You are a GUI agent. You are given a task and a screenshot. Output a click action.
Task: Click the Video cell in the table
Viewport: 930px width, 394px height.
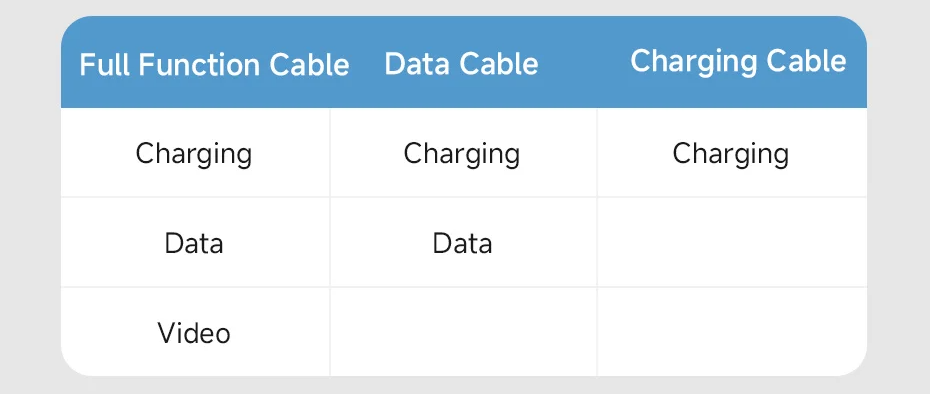point(194,333)
